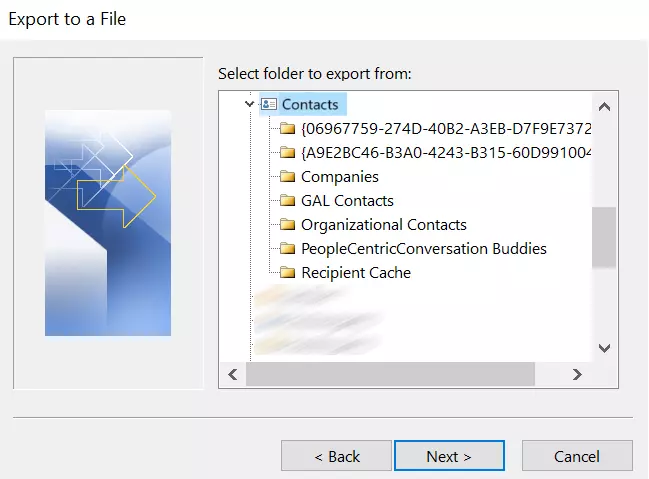Select PeopleCentricConversation Buddies folder name
The image size is (649, 479).
(424, 249)
